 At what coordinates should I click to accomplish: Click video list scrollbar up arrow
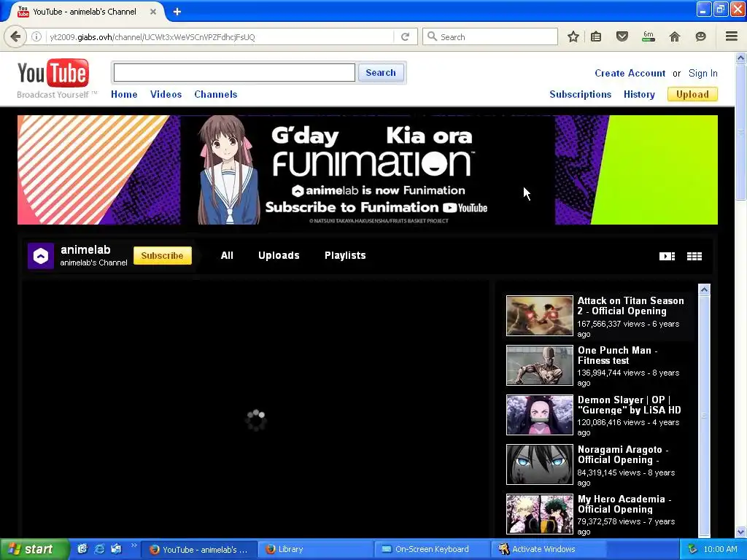coord(704,289)
